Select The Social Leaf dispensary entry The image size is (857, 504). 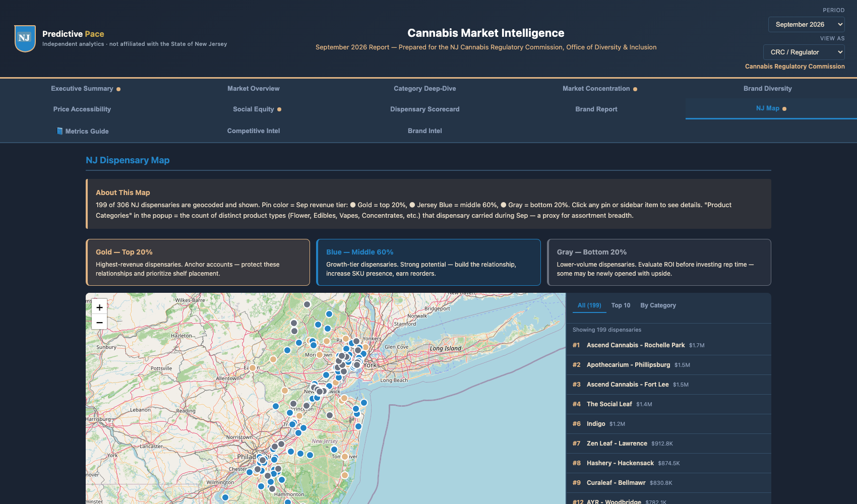click(x=669, y=404)
